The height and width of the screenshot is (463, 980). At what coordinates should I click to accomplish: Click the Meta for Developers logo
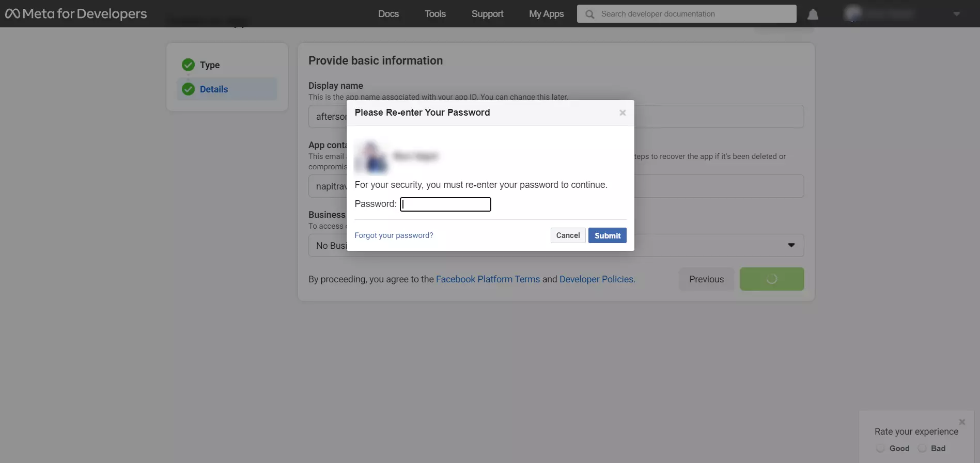76,13
